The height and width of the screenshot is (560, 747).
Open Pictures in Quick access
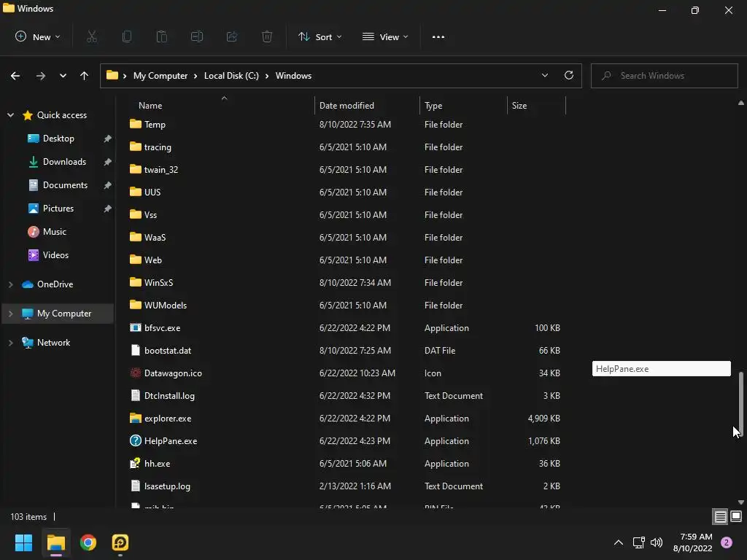[x=58, y=209]
